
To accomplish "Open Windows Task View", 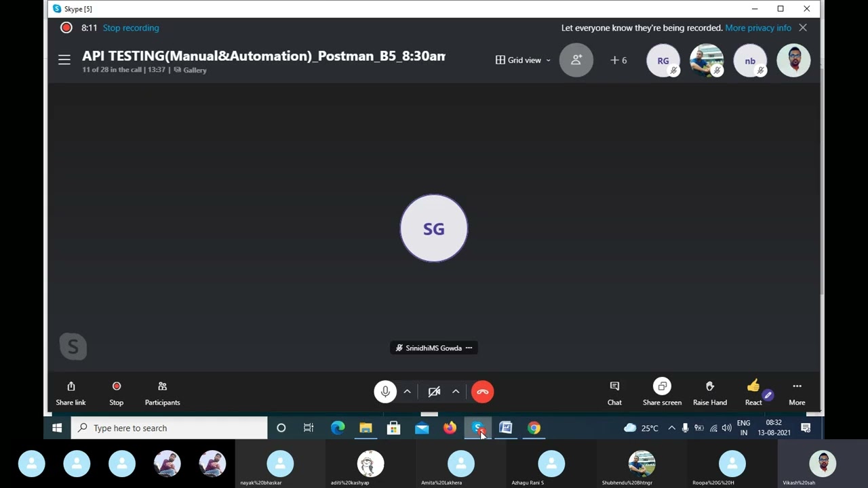I will 309,428.
